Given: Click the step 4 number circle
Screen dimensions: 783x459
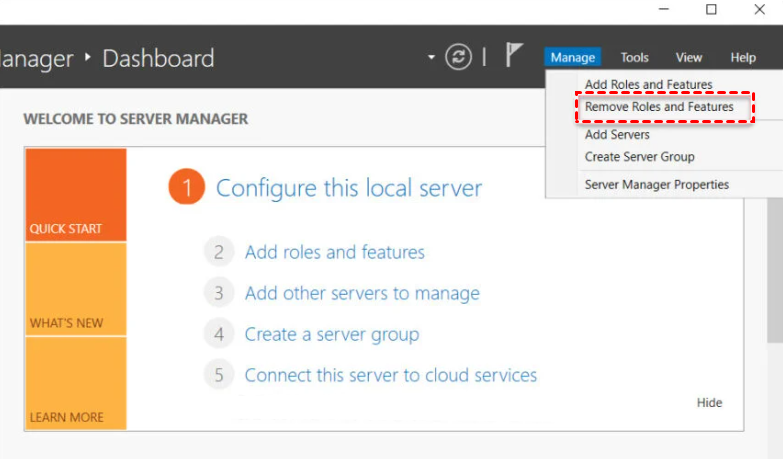Looking at the screenshot, I should [x=219, y=334].
